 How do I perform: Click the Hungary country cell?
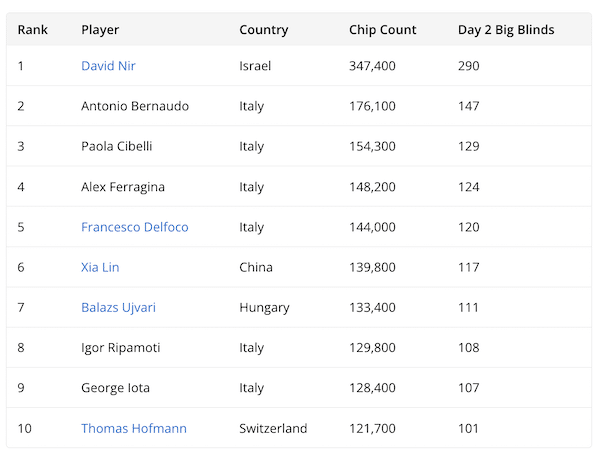click(x=264, y=308)
